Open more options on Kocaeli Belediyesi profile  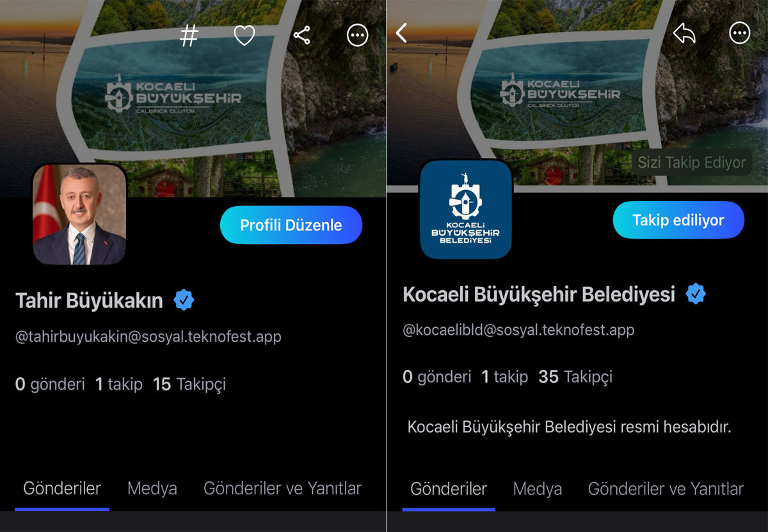coord(740,32)
